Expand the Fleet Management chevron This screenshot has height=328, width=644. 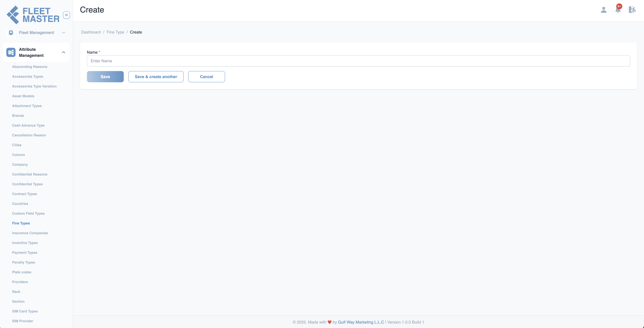pyautogui.click(x=63, y=33)
